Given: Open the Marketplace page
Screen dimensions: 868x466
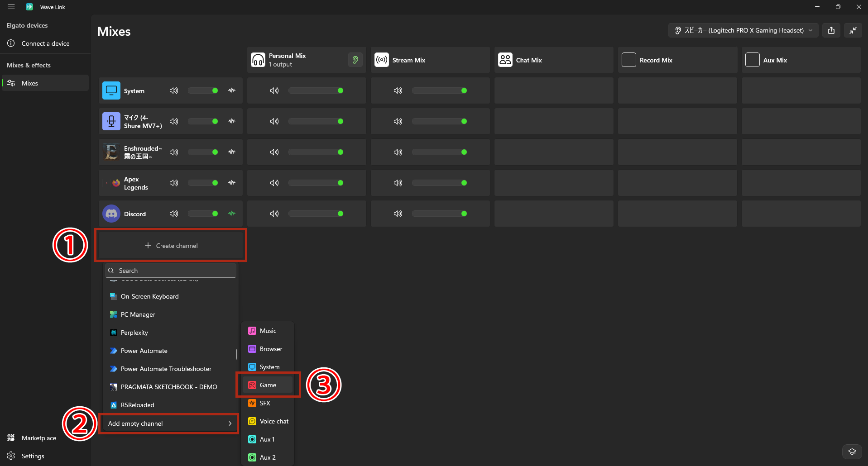Looking at the screenshot, I should click(45, 438).
